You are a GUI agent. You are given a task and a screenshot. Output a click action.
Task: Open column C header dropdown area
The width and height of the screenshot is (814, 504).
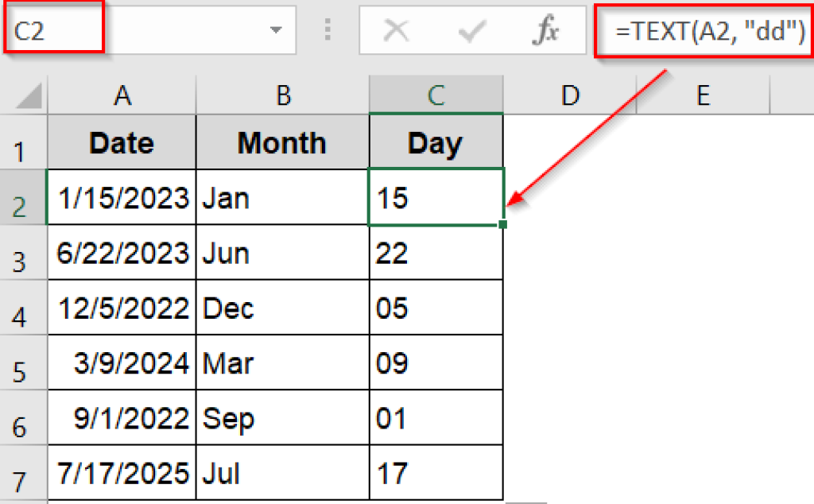pos(436,95)
